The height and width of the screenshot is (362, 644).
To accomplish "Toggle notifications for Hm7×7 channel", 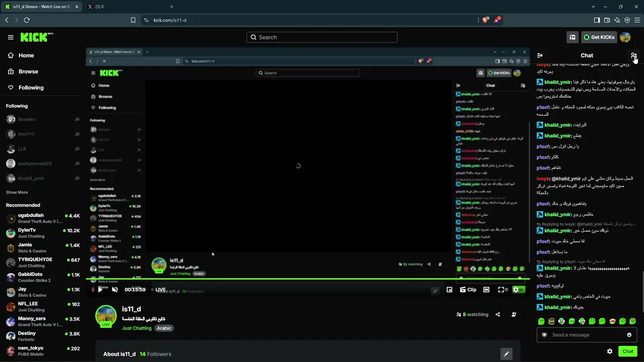I will tap(77, 134).
